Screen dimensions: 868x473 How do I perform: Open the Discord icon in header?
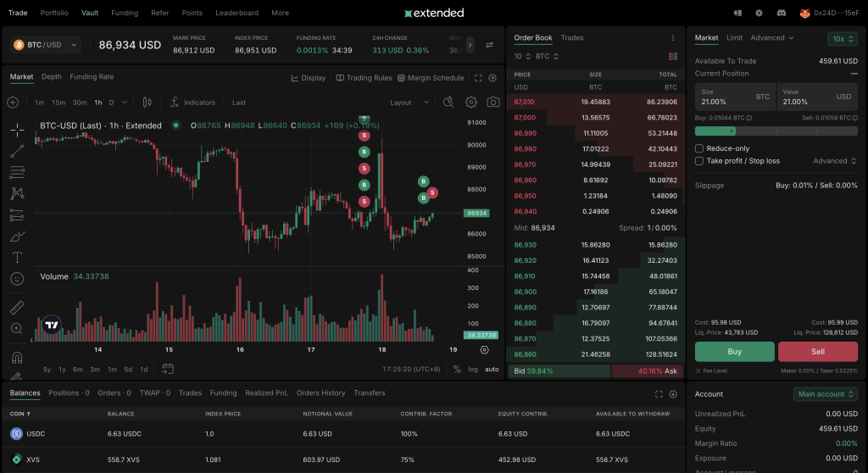(x=781, y=14)
